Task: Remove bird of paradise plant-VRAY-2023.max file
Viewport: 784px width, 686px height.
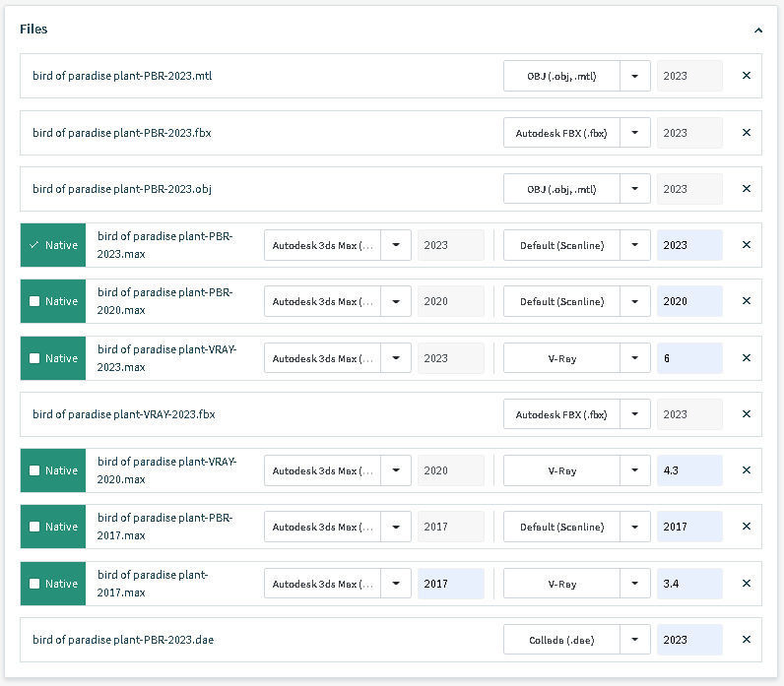Action: pos(746,358)
